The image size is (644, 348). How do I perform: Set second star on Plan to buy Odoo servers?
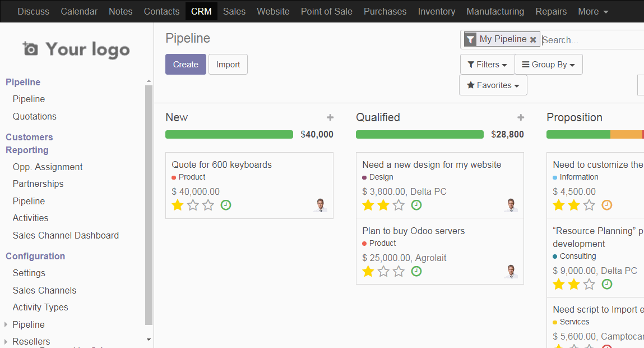383,271
